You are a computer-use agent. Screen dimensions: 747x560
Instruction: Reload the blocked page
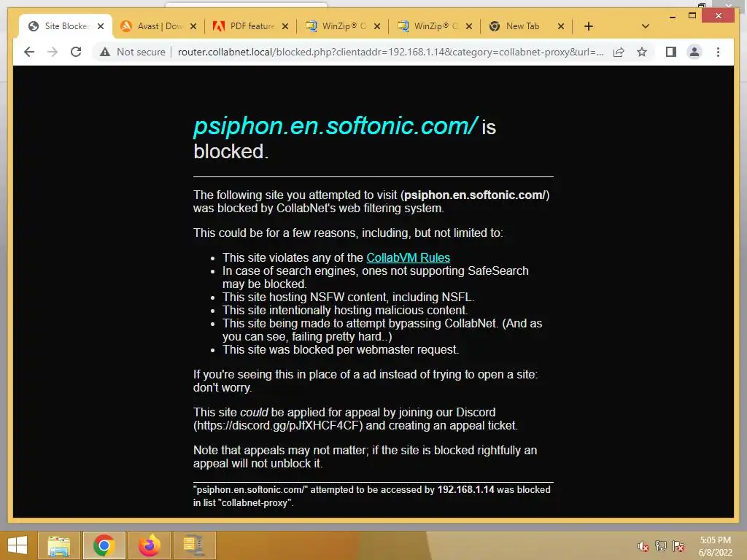(x=76, y=52)
